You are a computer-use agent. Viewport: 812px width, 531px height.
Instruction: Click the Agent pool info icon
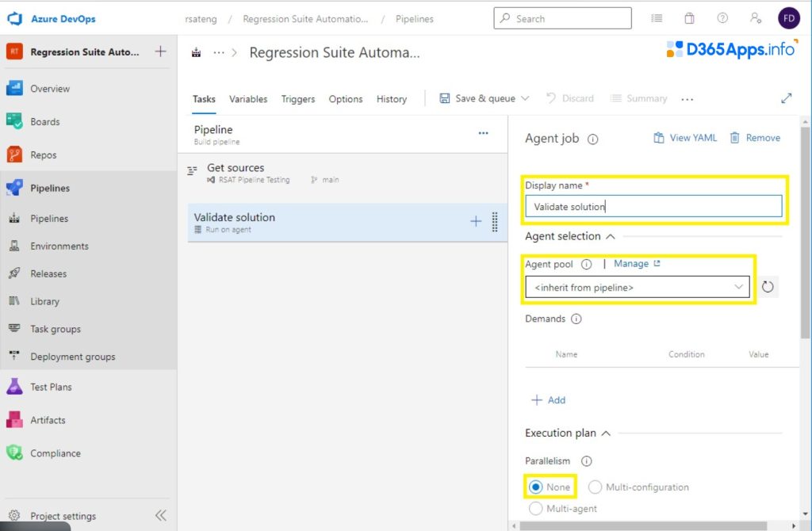pyautogui.click(x=586, y=265)
